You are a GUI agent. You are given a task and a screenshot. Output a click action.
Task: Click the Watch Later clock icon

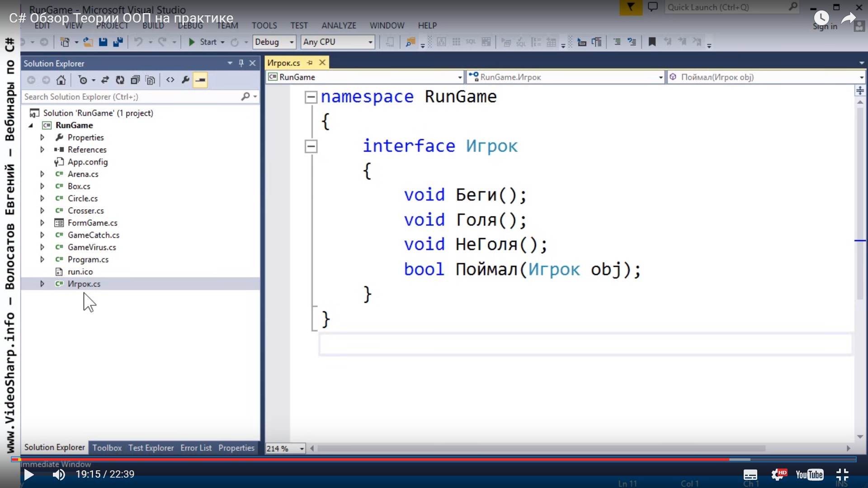[x=821, y=18]
